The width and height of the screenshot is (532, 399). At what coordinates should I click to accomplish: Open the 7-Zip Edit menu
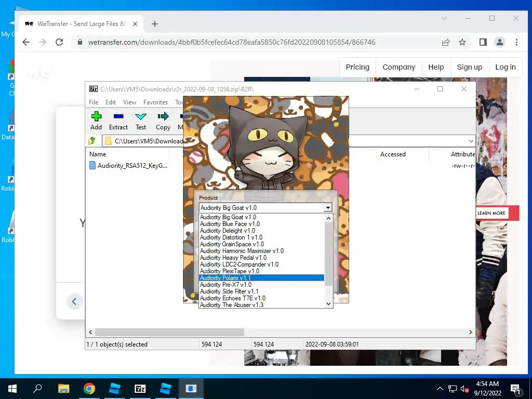pyautogui.click(x=111, y=102)
